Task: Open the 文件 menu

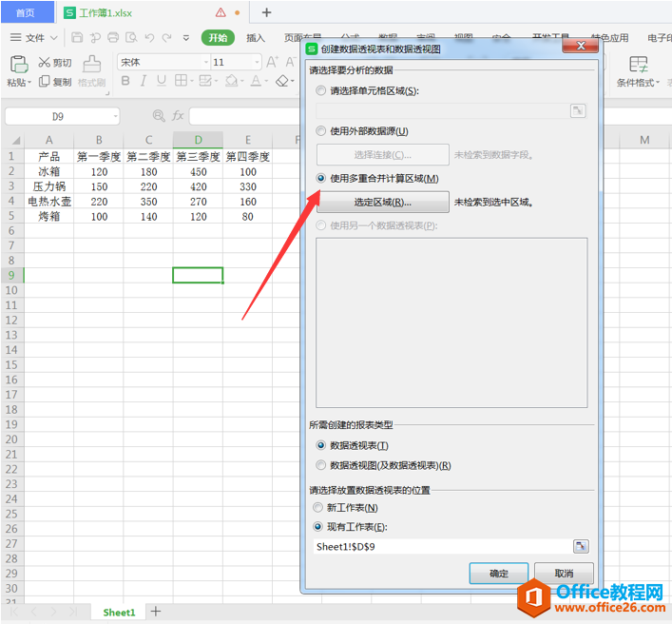Action: (x=35, y=38)
